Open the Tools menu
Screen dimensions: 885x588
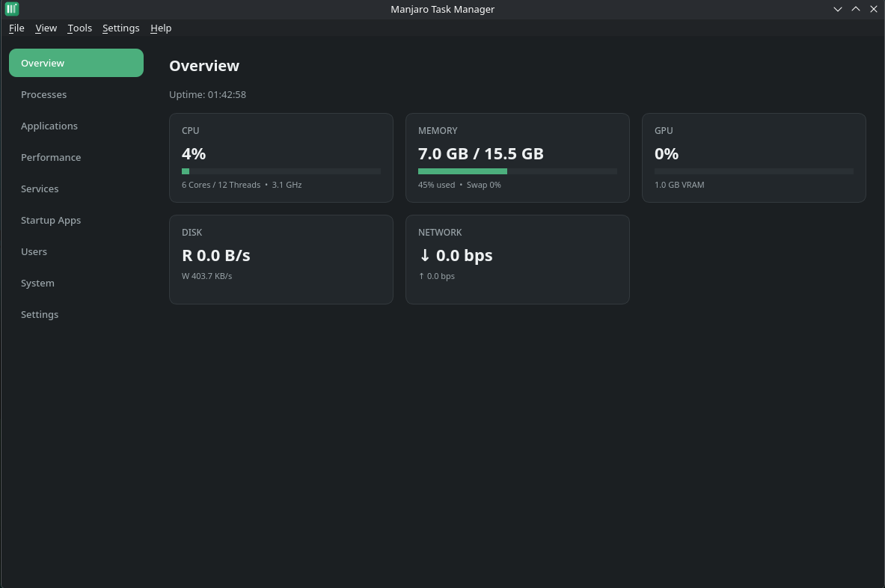pos(79,28)
